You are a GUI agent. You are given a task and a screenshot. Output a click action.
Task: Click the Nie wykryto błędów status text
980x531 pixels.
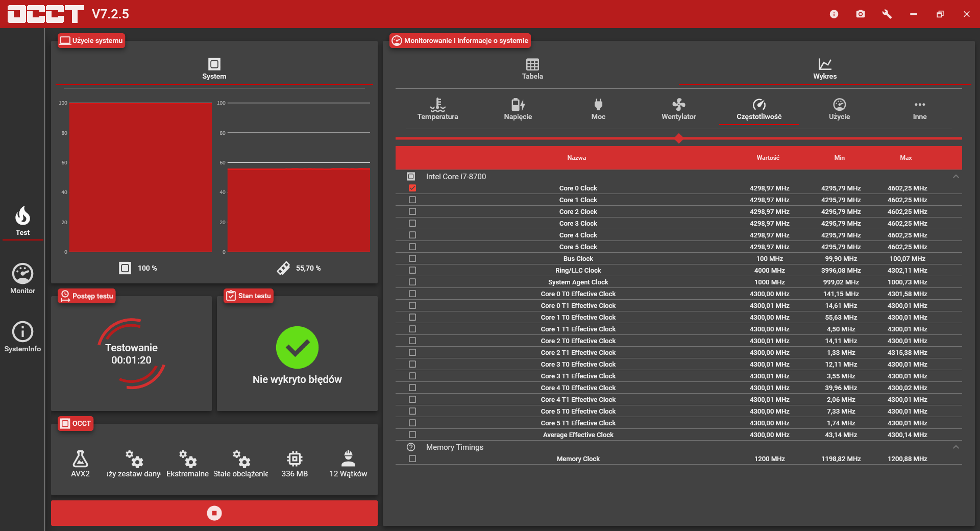[x=297, y=379]
